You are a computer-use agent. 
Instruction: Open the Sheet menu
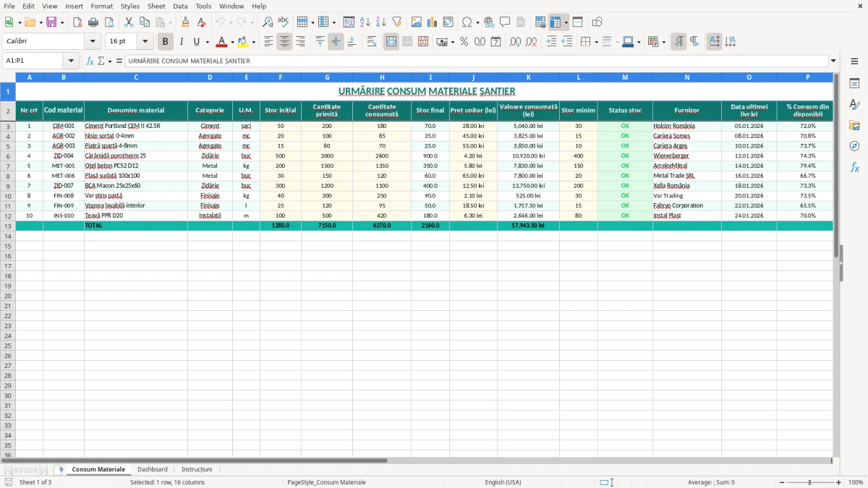coord(156,6)
